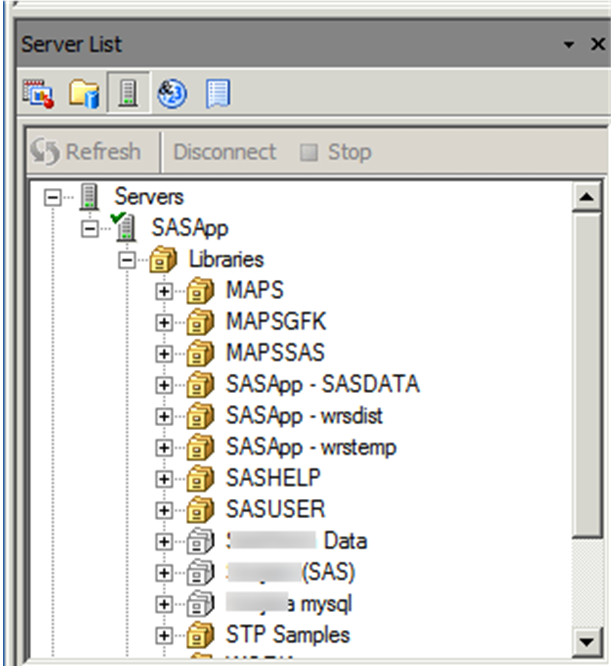The height and width of the screenshot is (667, 611).
Task: Open the globe-shaped pane icon
Action: coord(172,93)
